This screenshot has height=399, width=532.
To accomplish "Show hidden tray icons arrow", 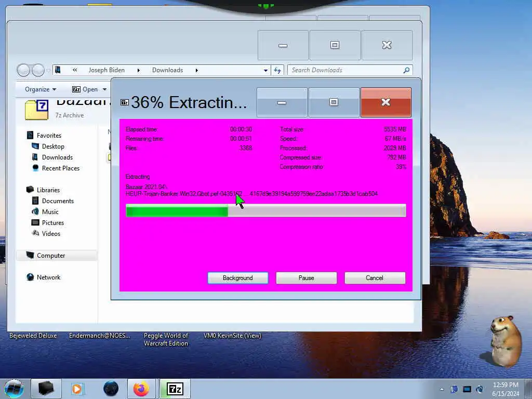I will (x=442, y=390).
